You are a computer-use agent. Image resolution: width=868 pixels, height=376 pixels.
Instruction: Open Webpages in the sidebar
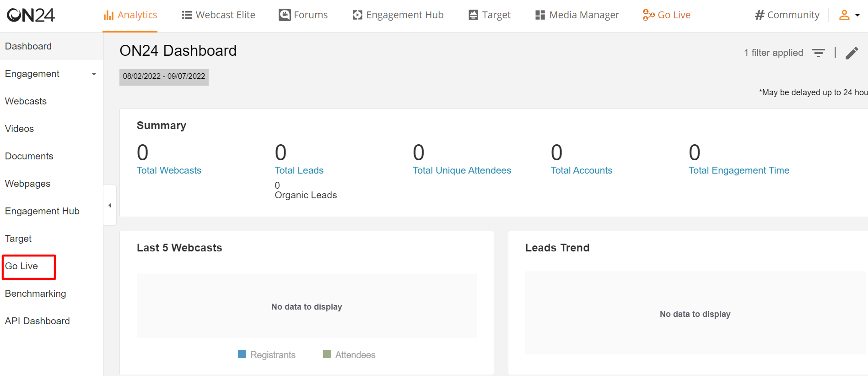click(52, 184)
